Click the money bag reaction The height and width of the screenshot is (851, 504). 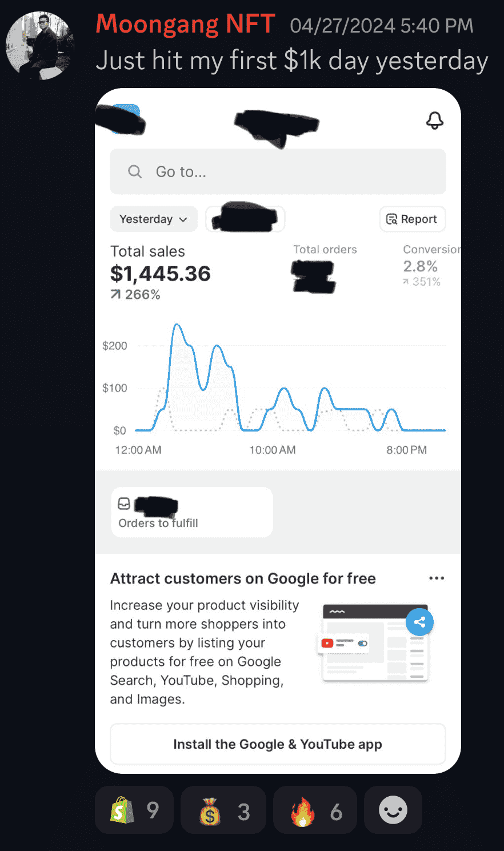(223, 810)
